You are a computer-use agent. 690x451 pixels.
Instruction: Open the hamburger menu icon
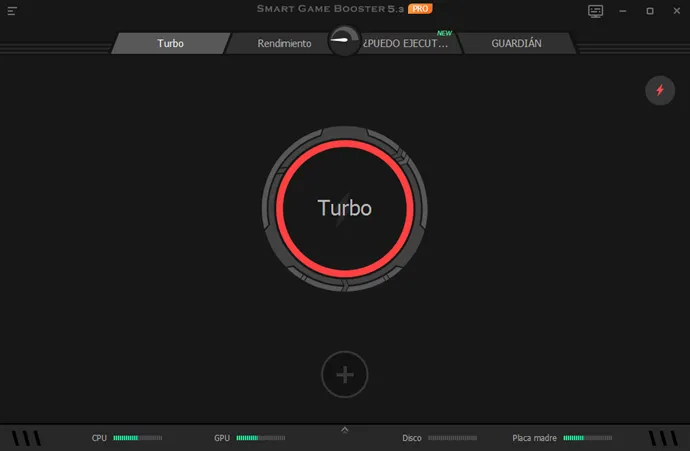coord(12,11)
